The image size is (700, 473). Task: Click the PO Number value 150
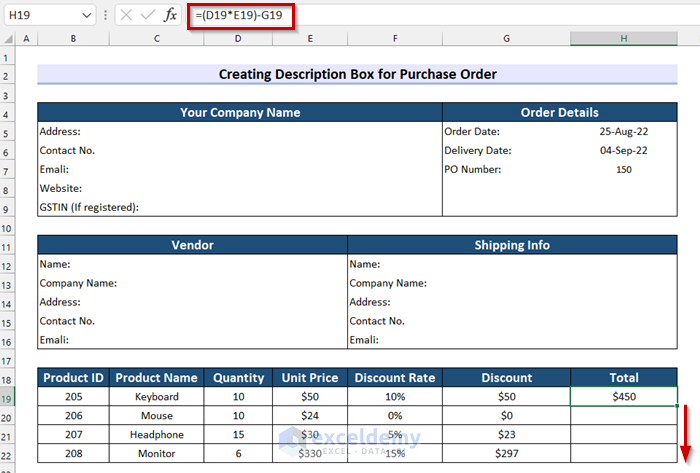(x=624, y=170)
